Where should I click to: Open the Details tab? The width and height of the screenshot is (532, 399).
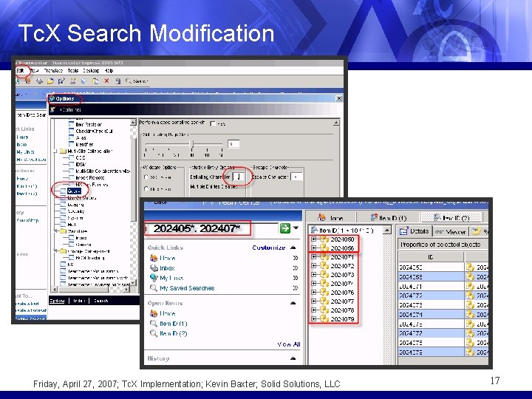pos(415,231)
